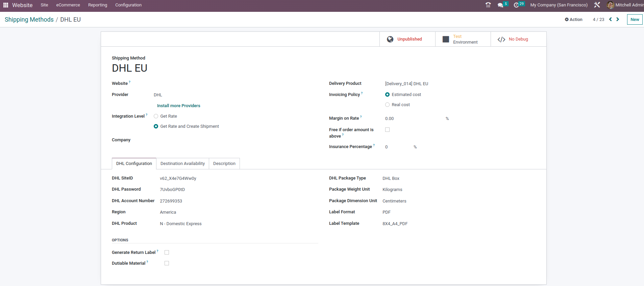Toggle Free if order amount is above checkbox
The width and height of the screenshot is (644, 286).
(387, 130)
